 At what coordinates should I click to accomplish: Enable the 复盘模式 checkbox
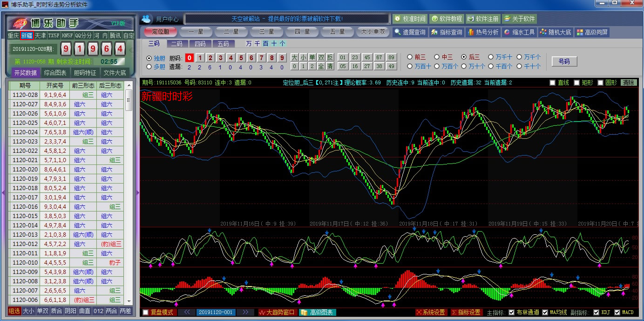click(146, 312)
